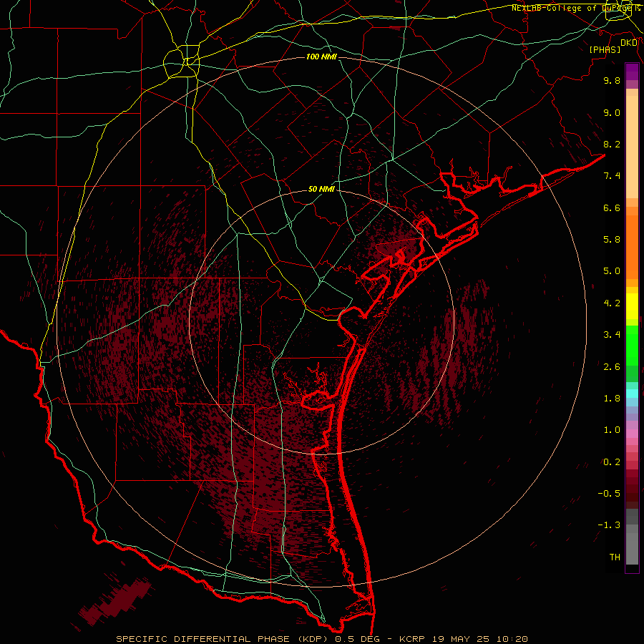
Task: Click the yellow segment of the color bar
Action: tap(632, 306)
